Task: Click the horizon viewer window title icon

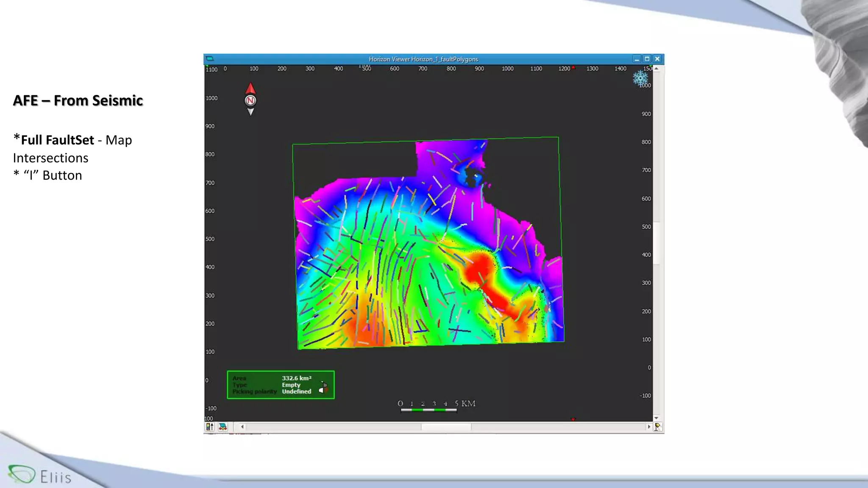Action: click(210, 59)
